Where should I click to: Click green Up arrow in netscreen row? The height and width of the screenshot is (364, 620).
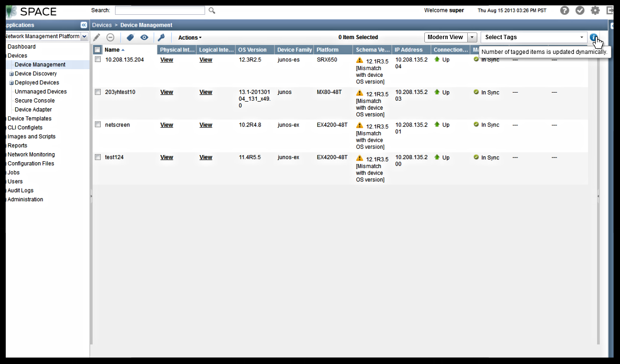(x=437, y=124)
